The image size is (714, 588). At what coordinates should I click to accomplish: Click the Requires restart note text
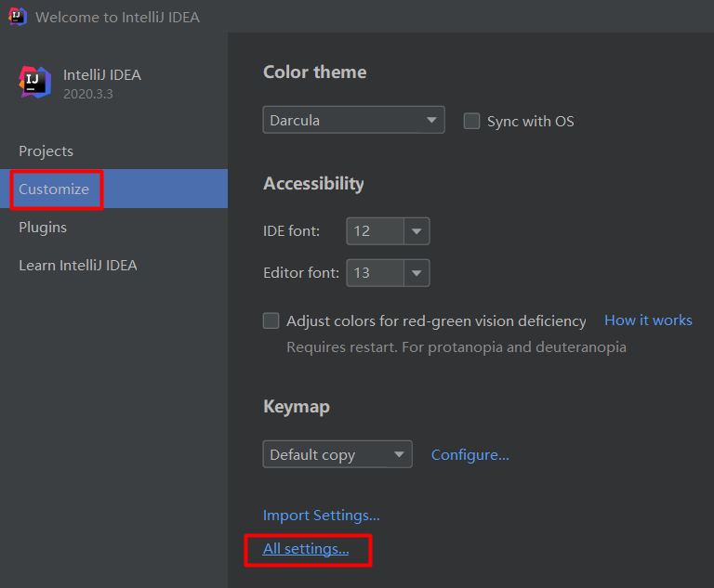click(456, 347)
